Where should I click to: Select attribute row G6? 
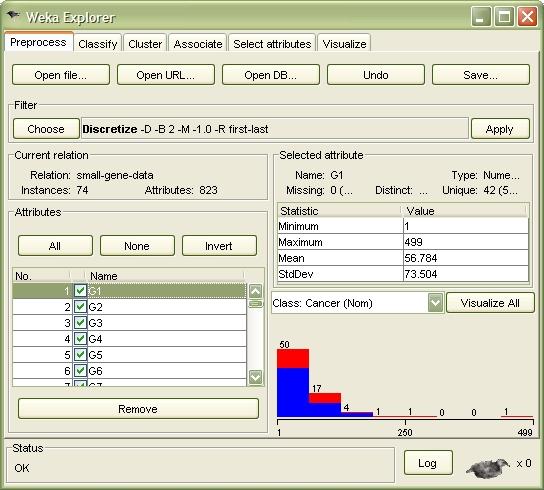tap(129, 371)
